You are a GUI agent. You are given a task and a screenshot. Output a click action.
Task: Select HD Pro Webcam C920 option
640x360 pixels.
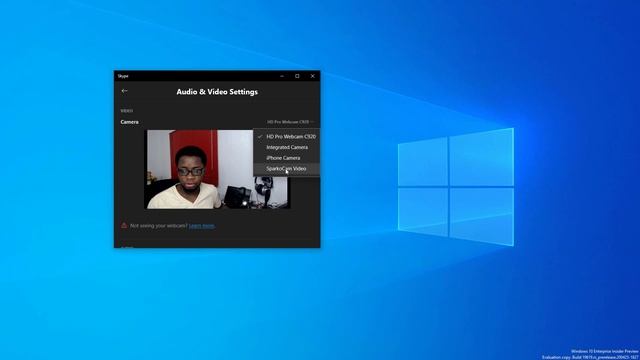(287, 136)
